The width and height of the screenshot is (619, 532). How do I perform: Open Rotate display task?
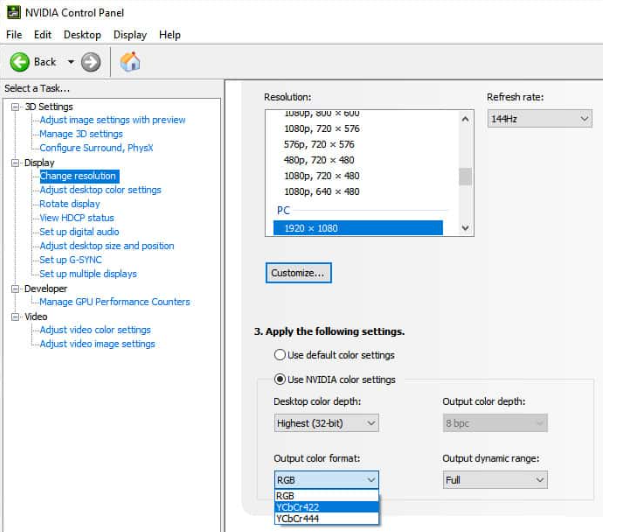coord(69,204)
